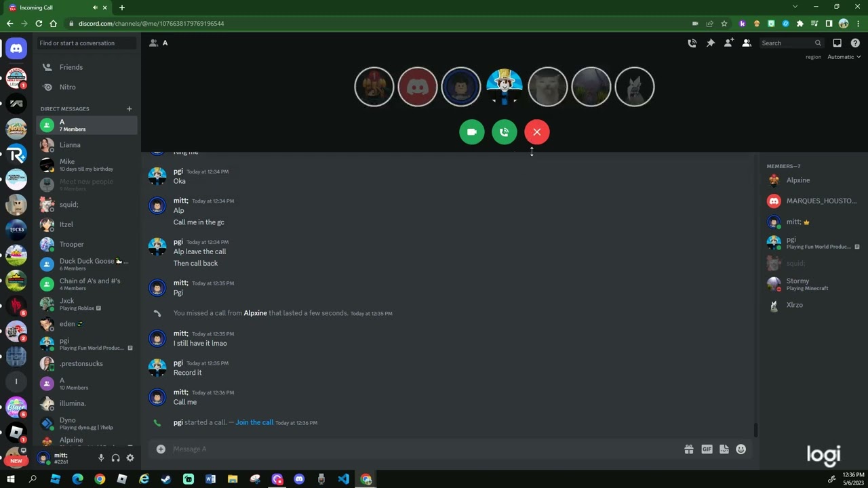Open Discord help icon

(x=855, y=43)
